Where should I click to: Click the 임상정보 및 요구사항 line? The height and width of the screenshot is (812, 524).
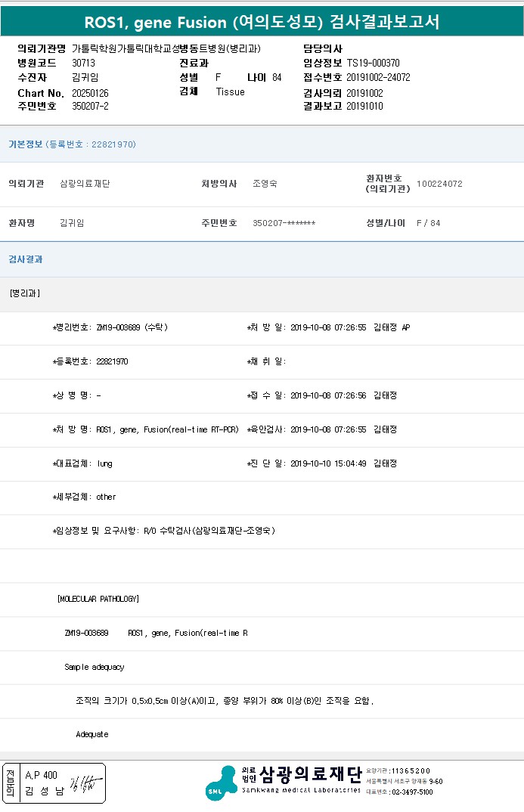(x=163, y=531)
